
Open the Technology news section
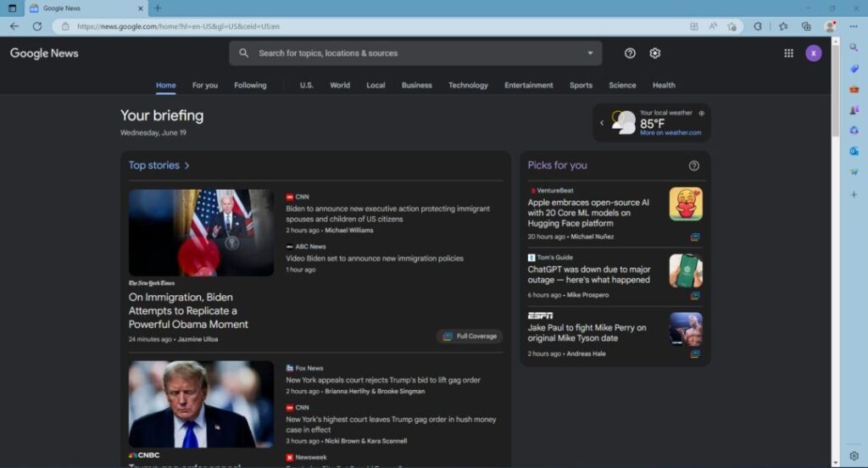pyautogui.click(x=468, y=86)
